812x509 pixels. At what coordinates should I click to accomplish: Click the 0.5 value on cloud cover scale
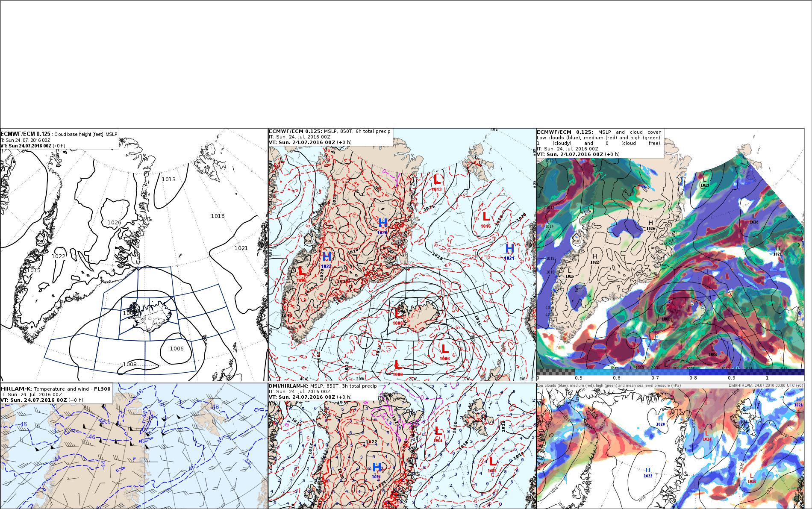click(x=579, y=378)
